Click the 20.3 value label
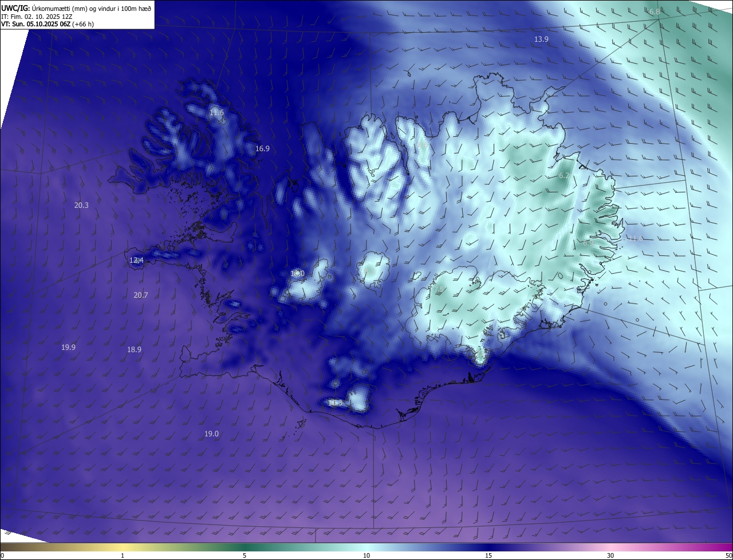733x560 pixels. [81, 205]
